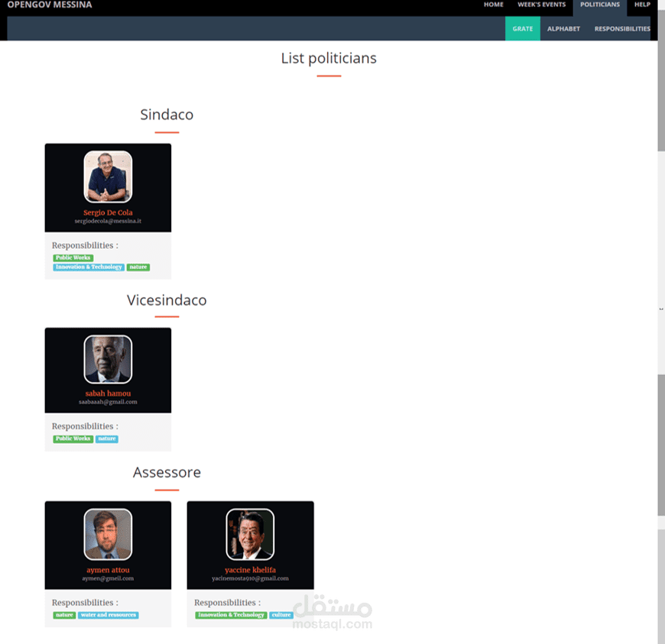Switch to the Alphabet tab
This screenshot has width=665, height=644.
click(x=563, y=29)
